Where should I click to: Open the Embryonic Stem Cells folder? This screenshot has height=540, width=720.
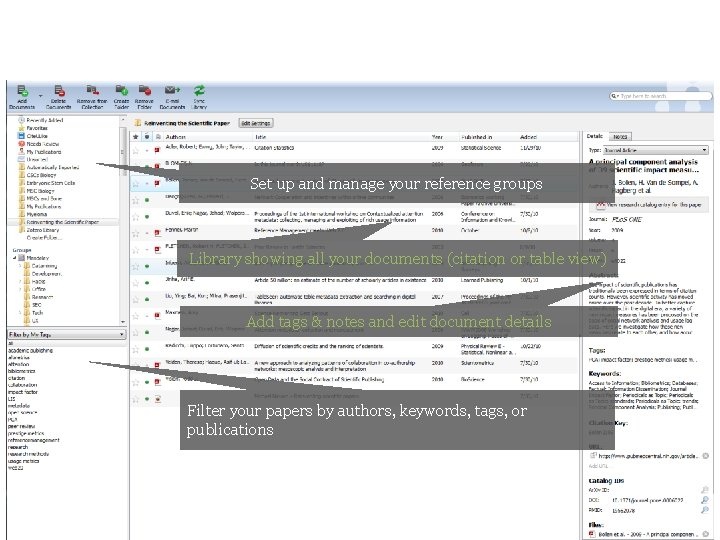pos(51,183)
